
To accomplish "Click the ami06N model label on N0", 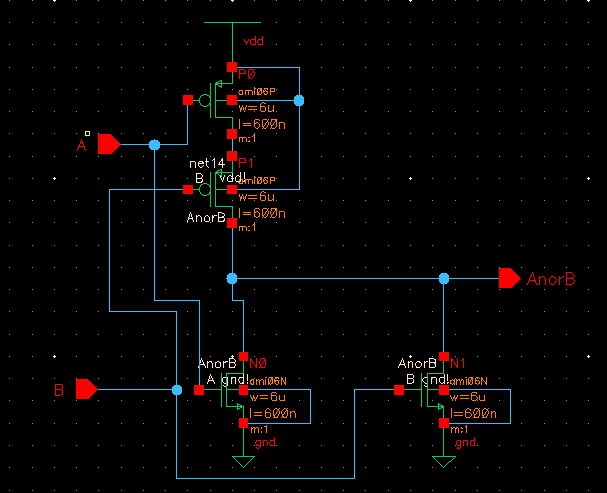I will (x=268, y=381).
